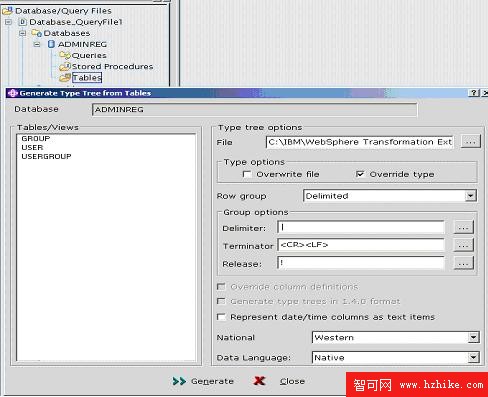
Task: Select Tables label in the tree
Action: (x=87, y=78)
